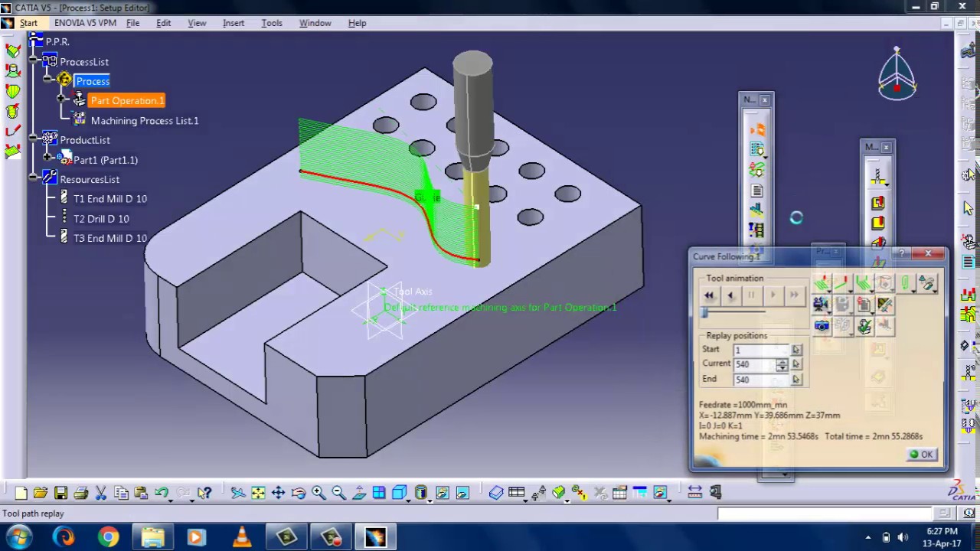Click the camera Capture Photo icon in dialog

pyautogui.click(x=822, y=327)
